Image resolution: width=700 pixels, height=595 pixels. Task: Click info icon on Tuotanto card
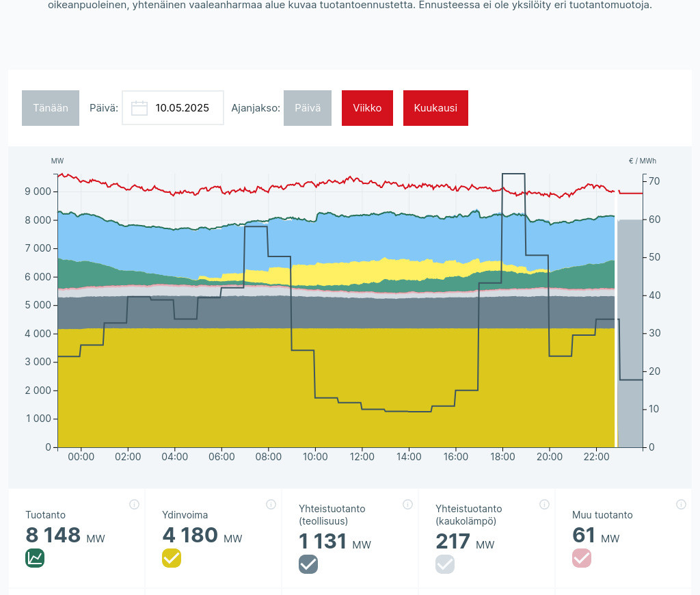coord(134,505)
